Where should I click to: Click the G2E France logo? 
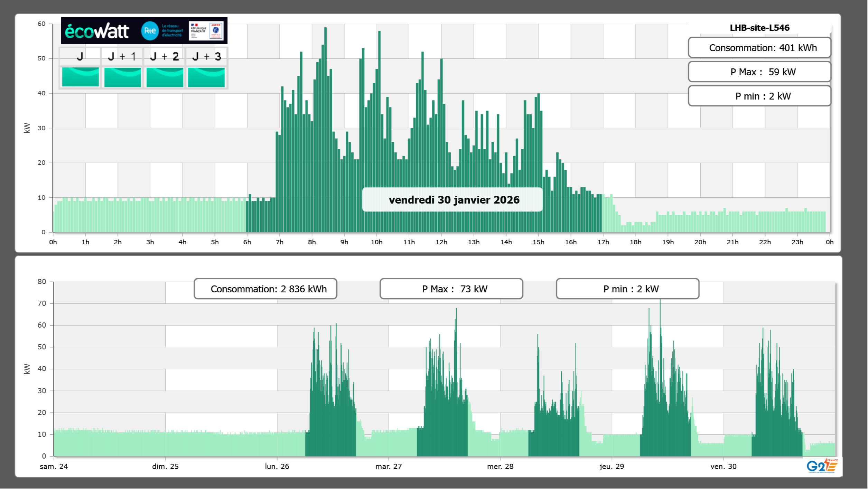(822, 466)
